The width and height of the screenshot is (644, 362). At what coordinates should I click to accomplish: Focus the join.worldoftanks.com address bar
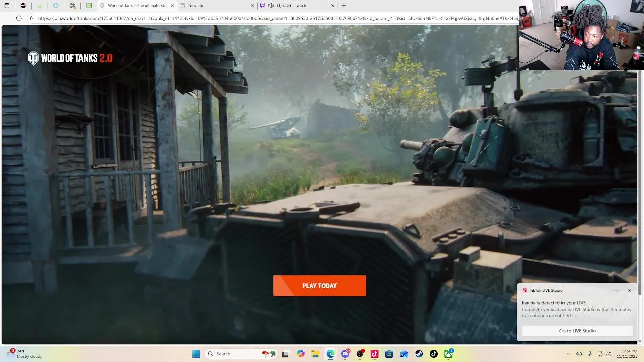(277, 18)
